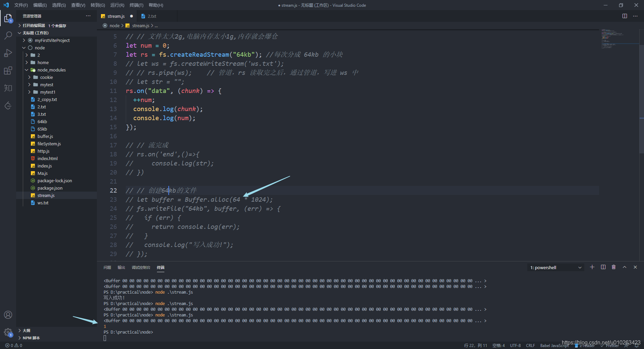Click the VS Code logo icon
Viewport: 644px width, 349px height.
coord(6,5)
